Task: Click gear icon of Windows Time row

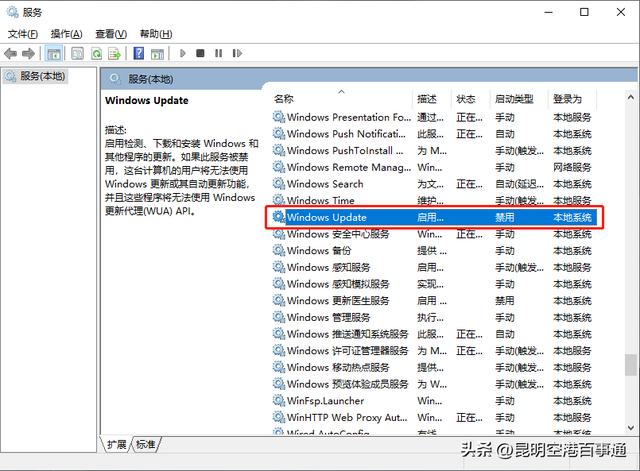Action: 278,200
